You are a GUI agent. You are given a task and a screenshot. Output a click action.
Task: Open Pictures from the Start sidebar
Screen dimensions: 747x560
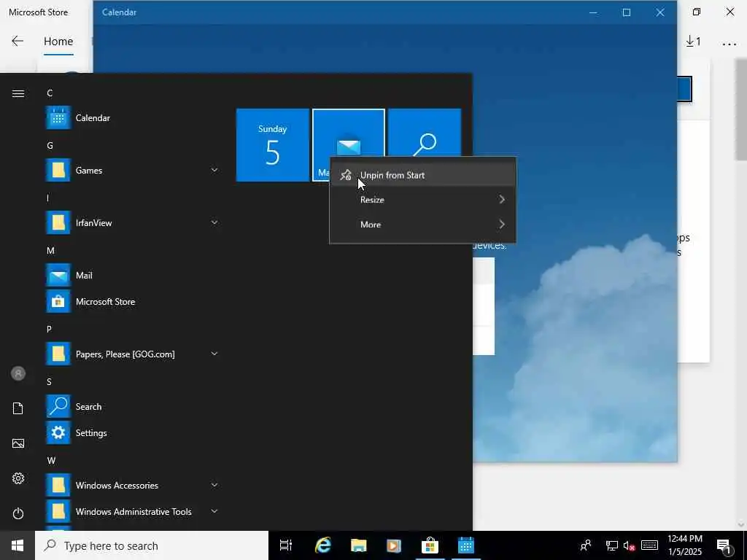click(18, 443)
